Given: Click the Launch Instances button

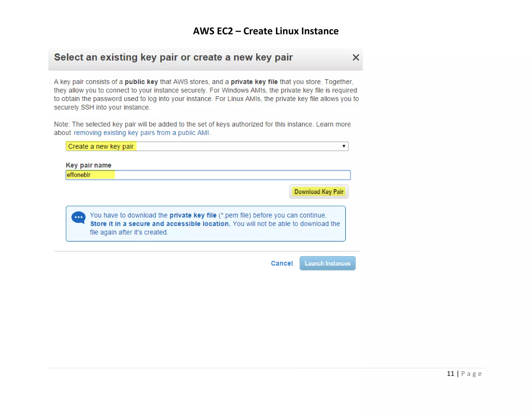Looking at the screenshot, I should 327,263.
